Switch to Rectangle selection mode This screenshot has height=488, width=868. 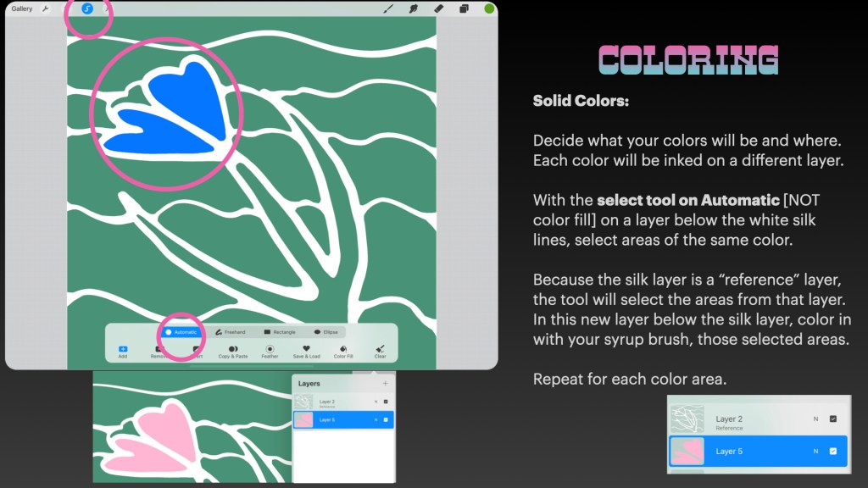(x=279, y=332)
